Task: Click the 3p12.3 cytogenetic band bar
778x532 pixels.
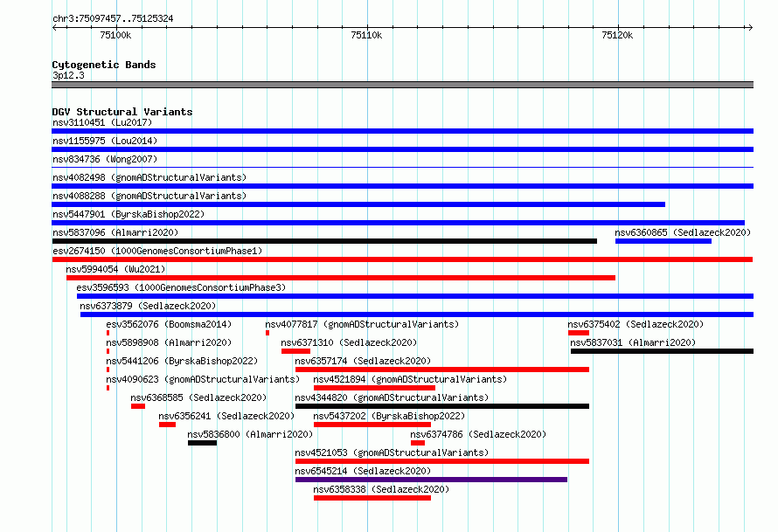Action: (402, 86)
